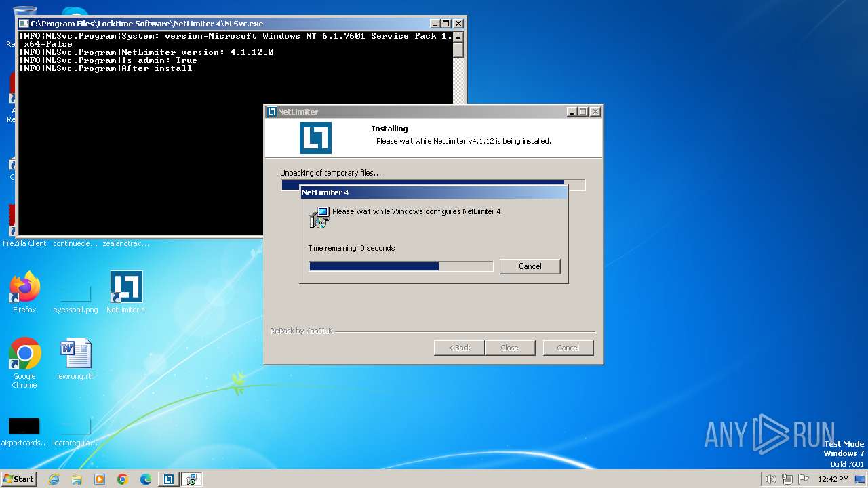Click the 'After install' console line
868x488 pixels.
(105, 68)
